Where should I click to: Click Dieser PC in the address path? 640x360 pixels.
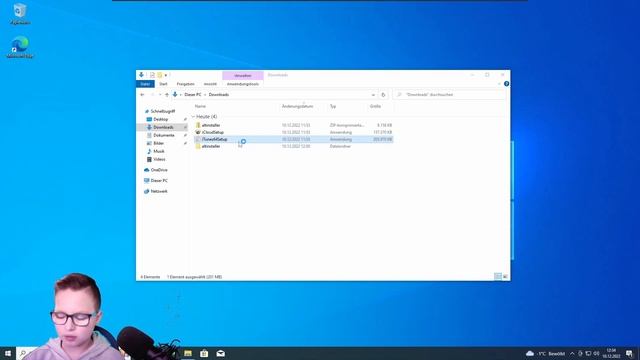[193, 95]
